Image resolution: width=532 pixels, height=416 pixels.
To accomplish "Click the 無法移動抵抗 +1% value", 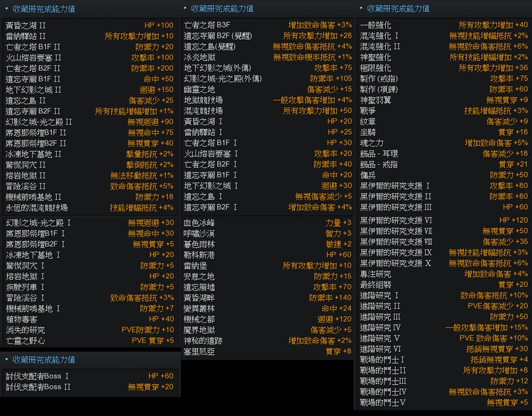I will (x=142, y=176).
